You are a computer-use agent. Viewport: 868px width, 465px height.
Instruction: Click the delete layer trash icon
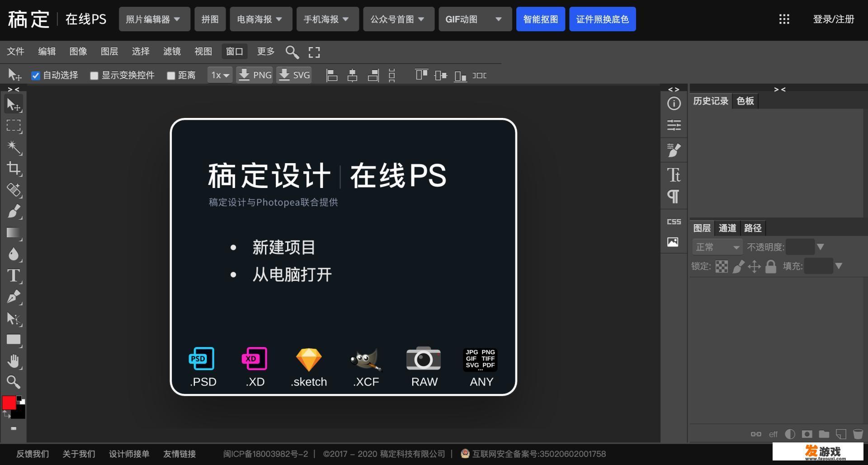coord(858,434)
